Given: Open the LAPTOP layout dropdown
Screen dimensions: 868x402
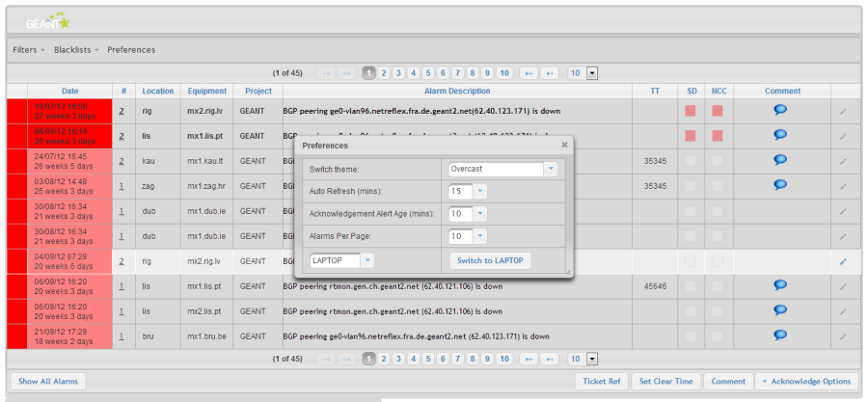Looking at the screenshot, I should tap(367, 260).
